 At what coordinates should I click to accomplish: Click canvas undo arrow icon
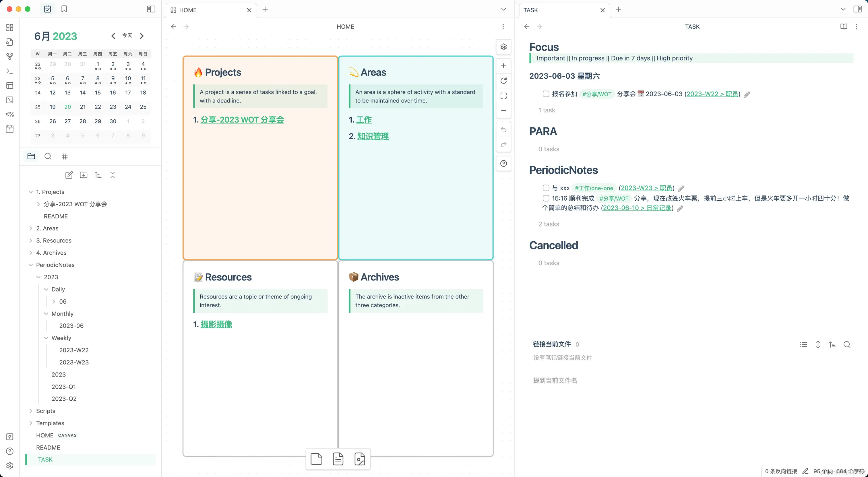coord(503,130)
